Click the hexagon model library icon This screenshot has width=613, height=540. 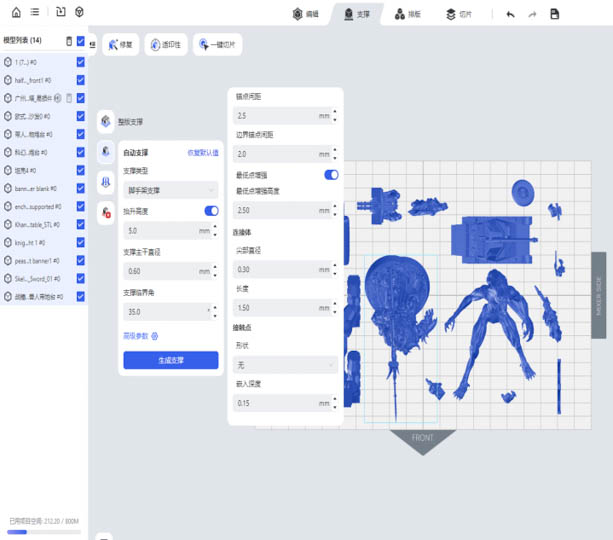tap(79, 12)
